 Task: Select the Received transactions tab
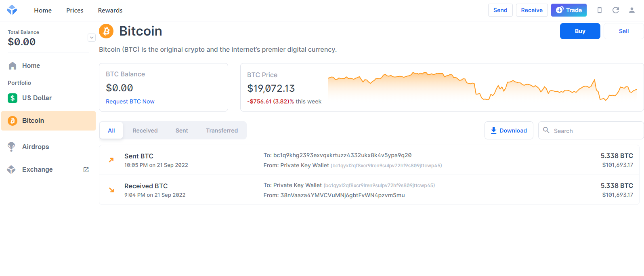[145, 131]
